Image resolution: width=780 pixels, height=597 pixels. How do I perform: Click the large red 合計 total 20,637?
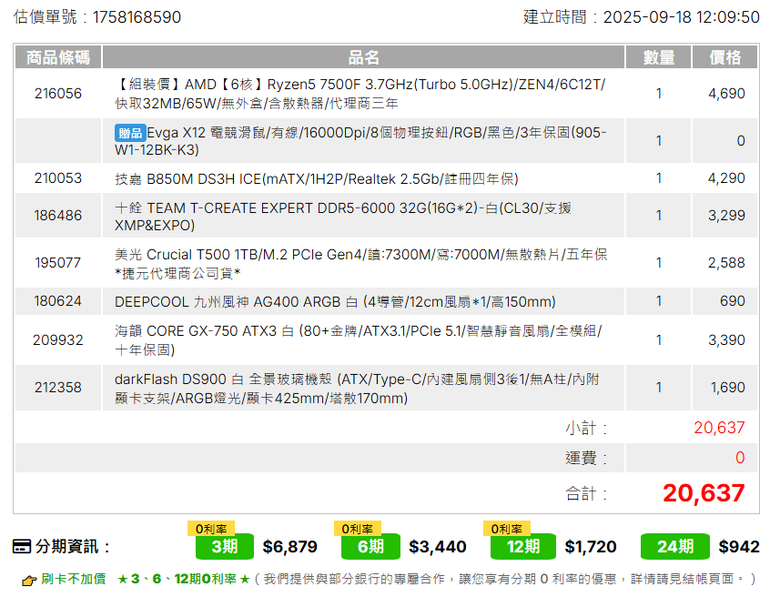tap(703, 493)
